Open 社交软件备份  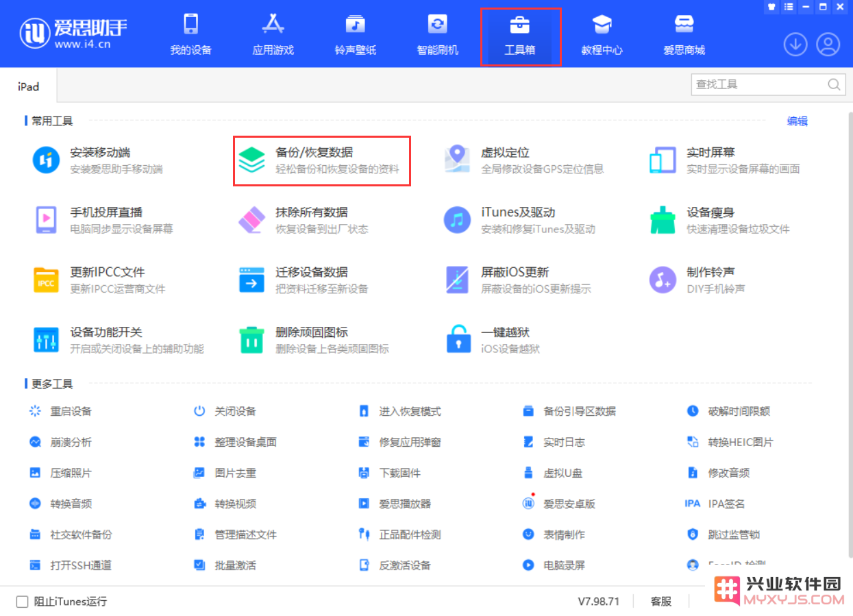(x=71, y=534)
